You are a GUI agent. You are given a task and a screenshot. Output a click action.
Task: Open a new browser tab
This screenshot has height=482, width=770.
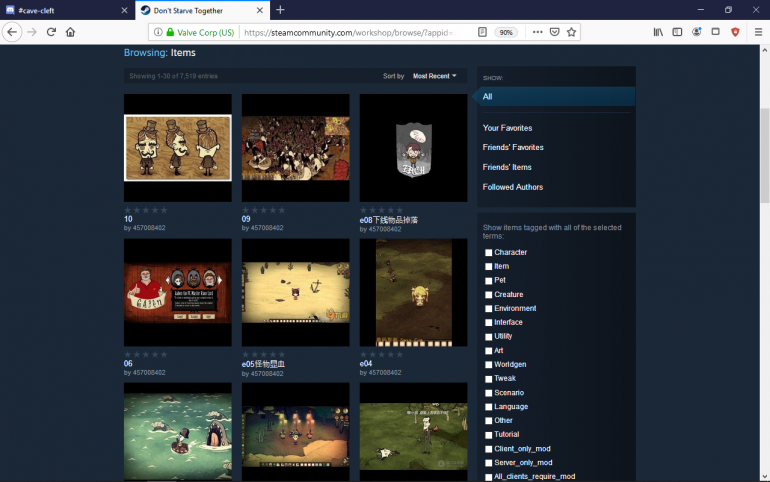tap(280, 10)
